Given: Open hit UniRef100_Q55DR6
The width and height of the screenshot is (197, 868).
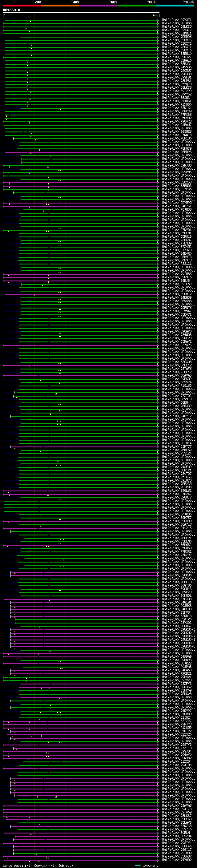Looking at the screenshot, I should 177,37.
